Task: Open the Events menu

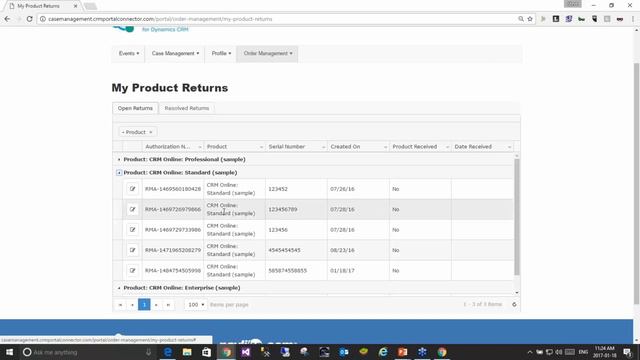Action: click(x=129, y=53)
